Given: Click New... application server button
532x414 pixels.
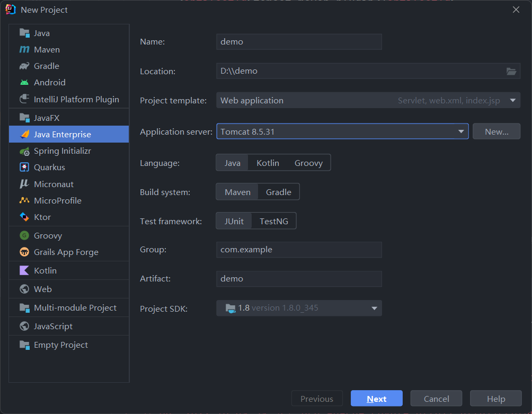Looking at the screenshot, I should pyautogui.click(x=496, y=131).
